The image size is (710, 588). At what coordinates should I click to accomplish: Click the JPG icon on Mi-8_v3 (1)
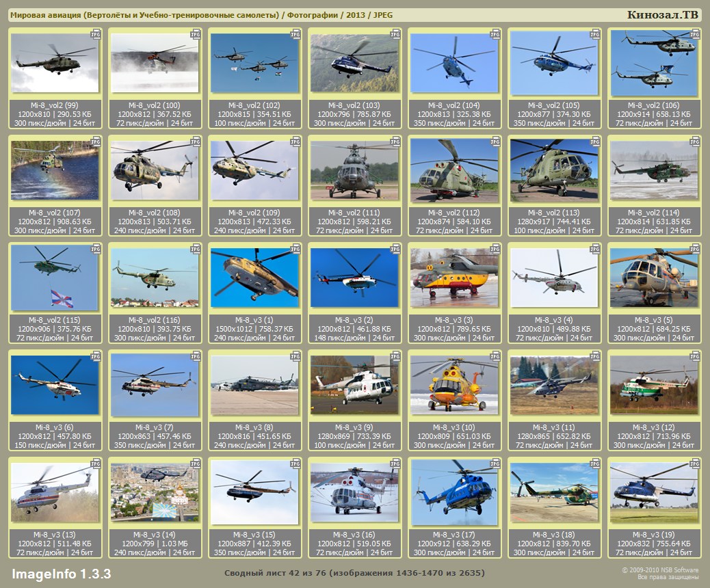[x=295, y=249]
